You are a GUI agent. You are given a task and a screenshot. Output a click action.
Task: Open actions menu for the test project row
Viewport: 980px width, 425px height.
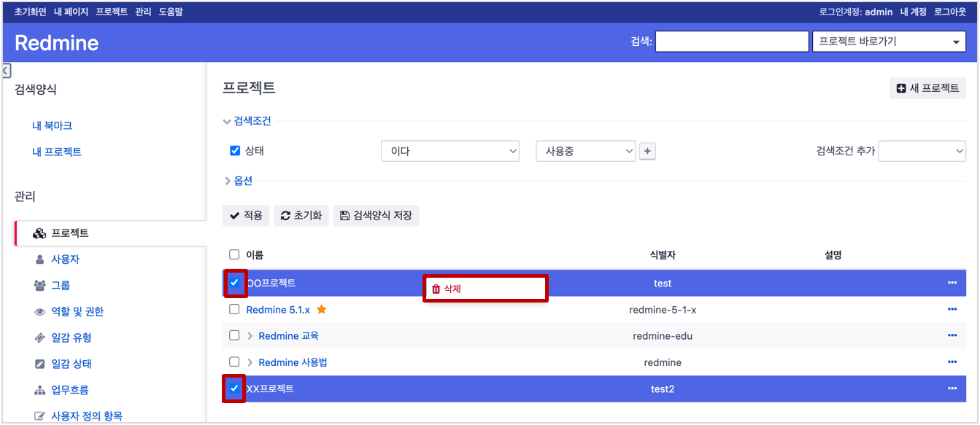[952, 283]
